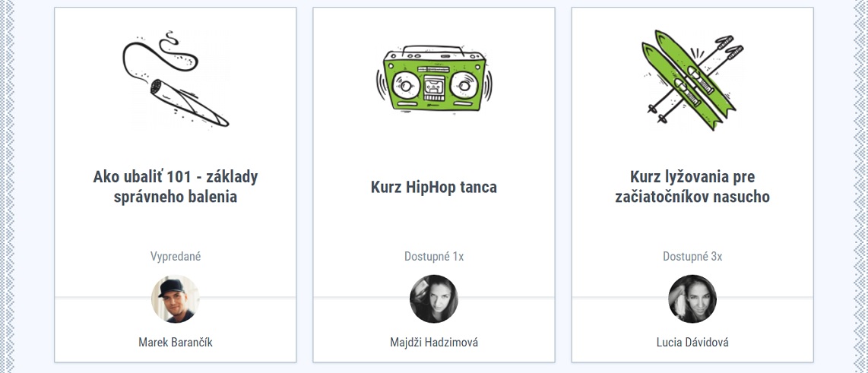
Task: Click the "Dostupné 1x" availability label
Action: [434, 257]
